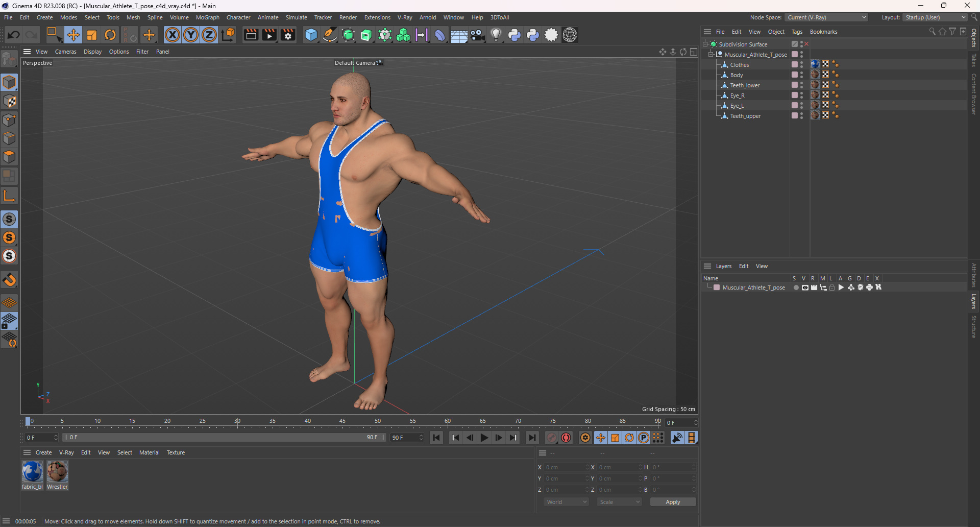Open the Texture menu in material manager

pyautogui.click(x=176, y=452)
